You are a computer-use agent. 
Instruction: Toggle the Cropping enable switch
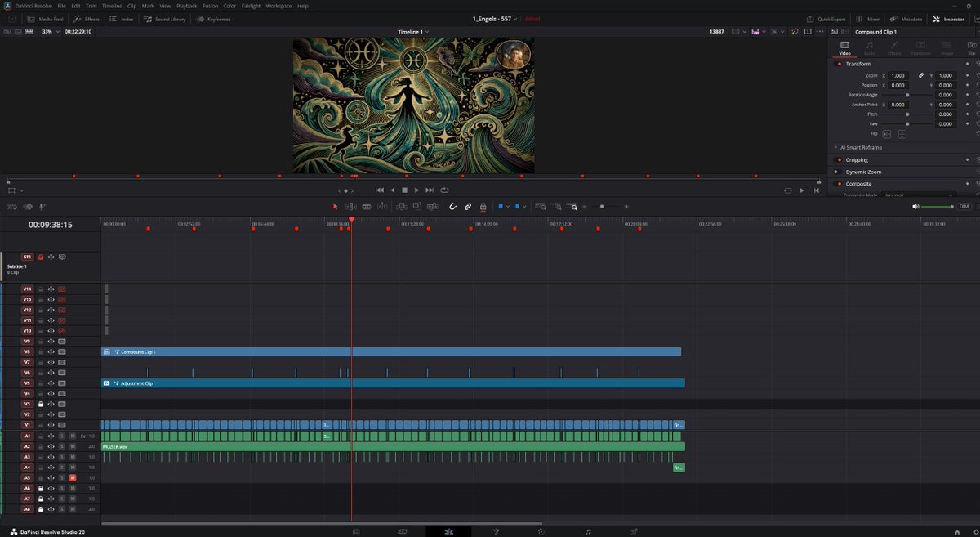(838, 160)
